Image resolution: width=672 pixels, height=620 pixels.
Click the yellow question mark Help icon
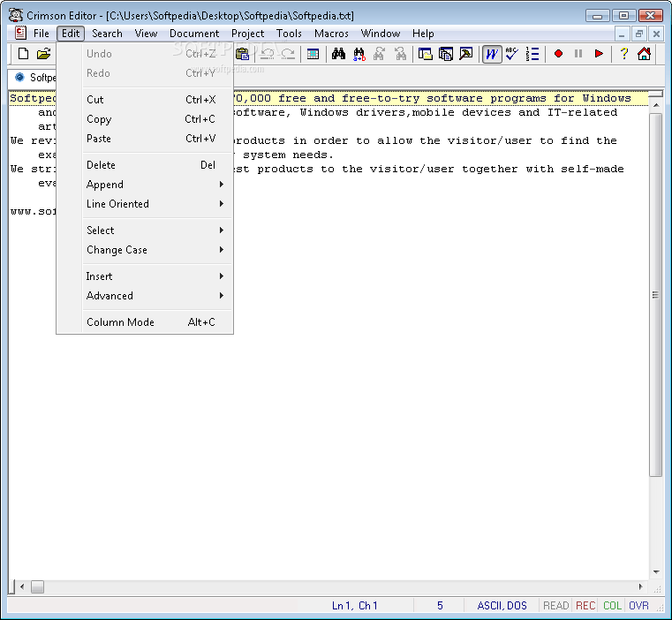click(624, 54)
